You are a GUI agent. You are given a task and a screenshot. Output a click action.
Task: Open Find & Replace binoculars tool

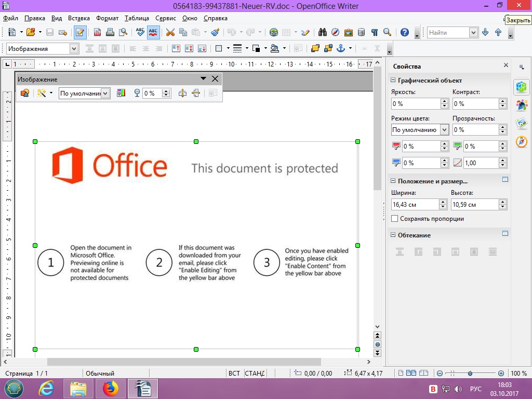322,32
